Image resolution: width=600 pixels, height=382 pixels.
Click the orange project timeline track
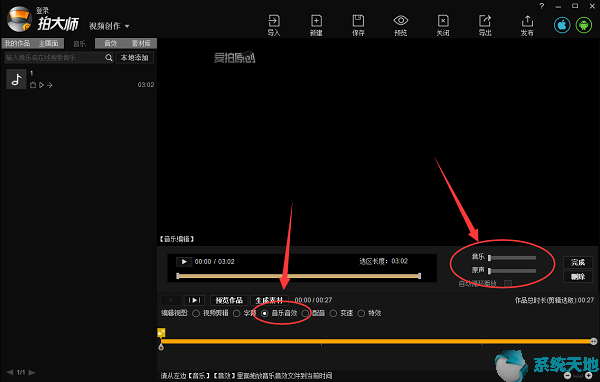pos(377,341)
